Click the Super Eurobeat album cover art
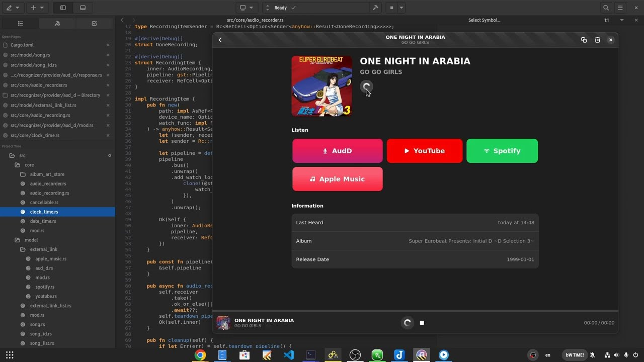This screenshot has width=644, height=362. (321, 86)
